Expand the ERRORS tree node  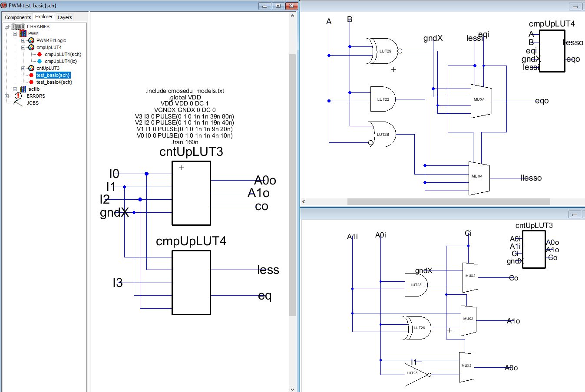click(7, 96)
